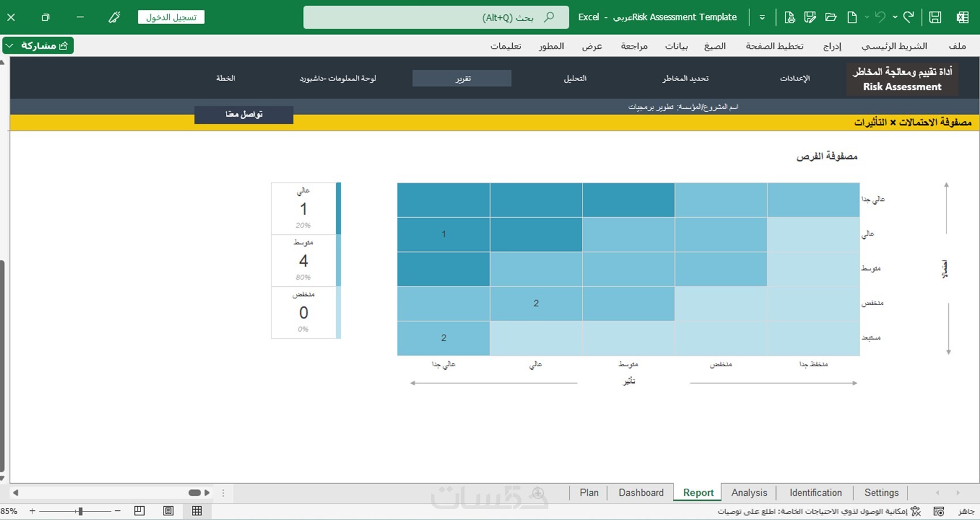Click the macro recording icon in status bar
The image size is (980, 520).
[x=939, y=511]
